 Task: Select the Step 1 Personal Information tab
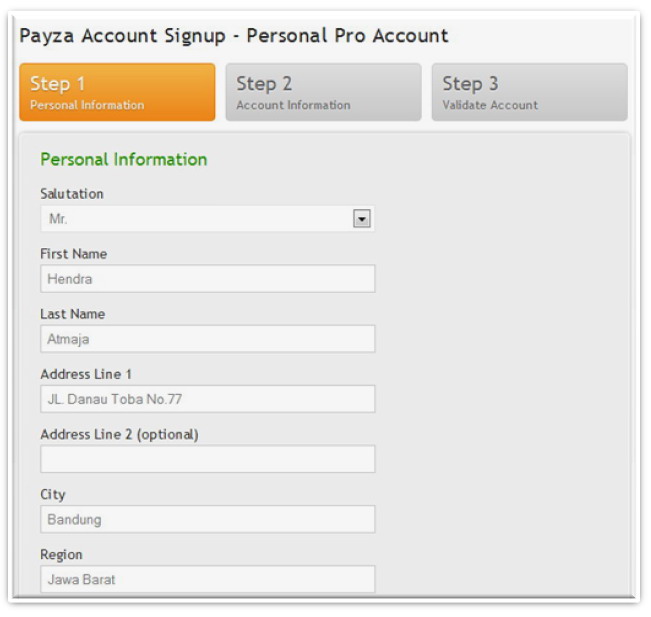click(x=116, y=92)
